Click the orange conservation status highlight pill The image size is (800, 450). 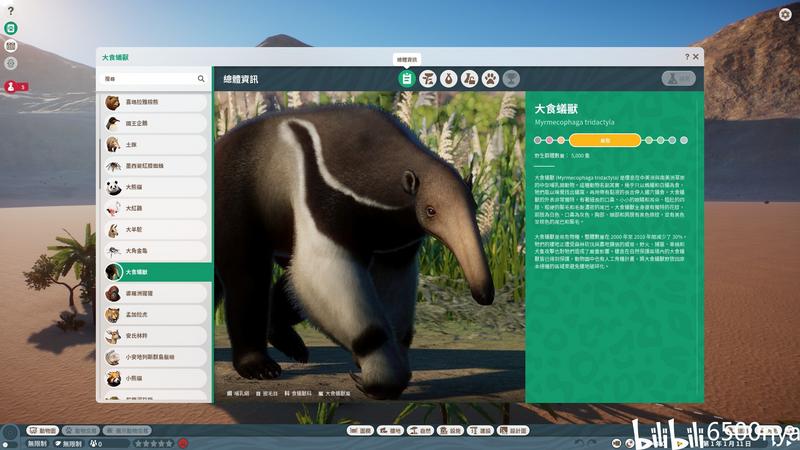pos(605,140)
